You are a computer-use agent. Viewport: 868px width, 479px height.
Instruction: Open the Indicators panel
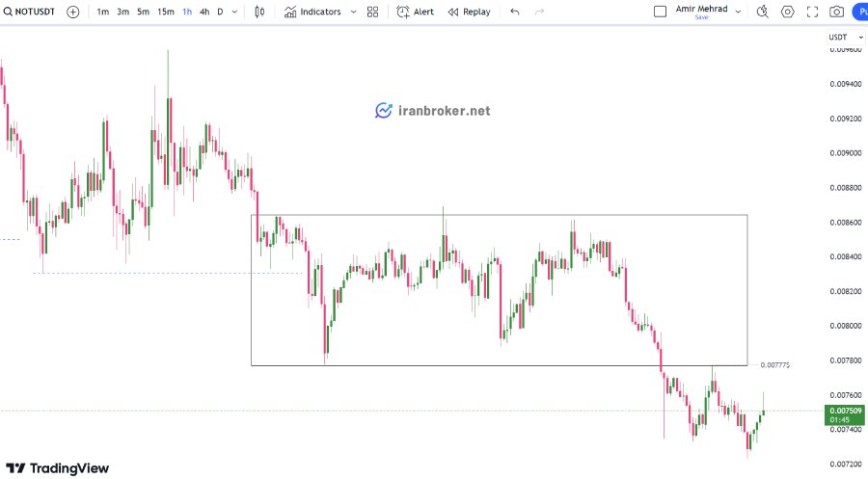pos(312,12)
